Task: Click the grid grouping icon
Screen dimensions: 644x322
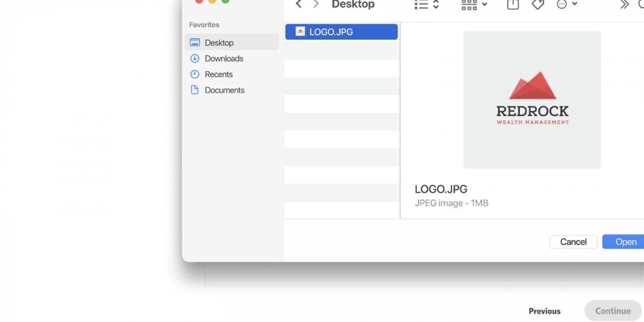Action: pyautogui.click(x=469, y=5)
